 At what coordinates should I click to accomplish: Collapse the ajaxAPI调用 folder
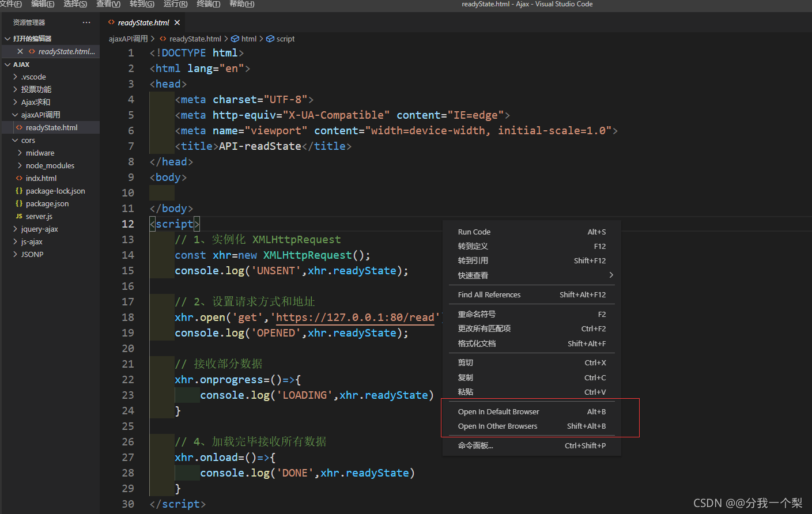15,115
